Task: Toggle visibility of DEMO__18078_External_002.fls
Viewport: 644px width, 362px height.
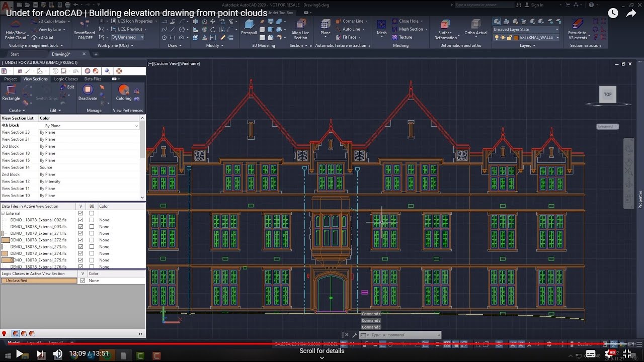Action: [80, 220]
